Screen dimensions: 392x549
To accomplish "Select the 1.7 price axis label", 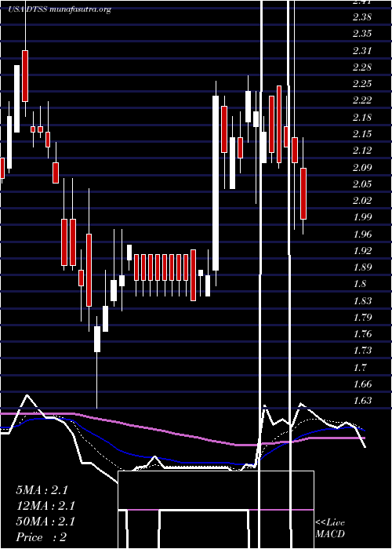I will click(360, 367).
